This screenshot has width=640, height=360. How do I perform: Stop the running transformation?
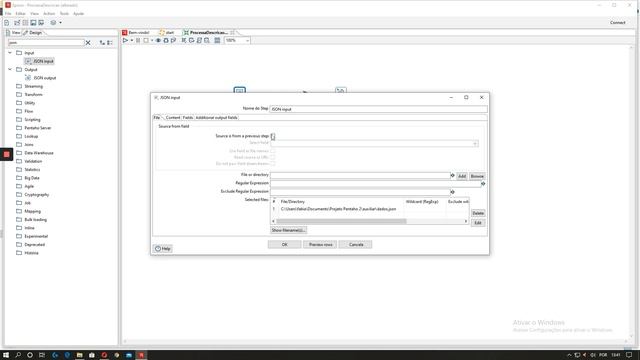(146, 40)
